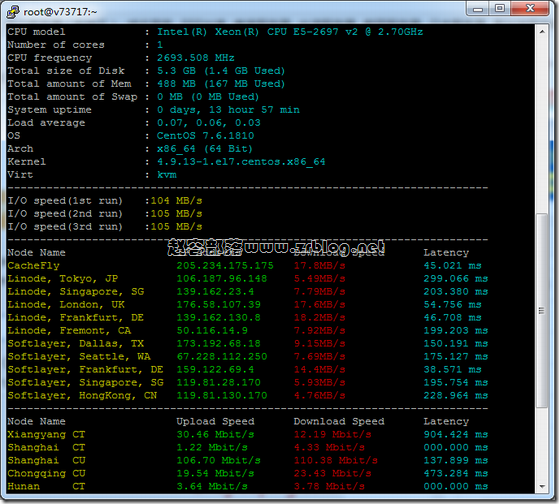This screenshot has width=559, height=504.
Task: Click the kernel version 4.9.13-1.el7.centos.x86_64
Action: click(241, 162)
